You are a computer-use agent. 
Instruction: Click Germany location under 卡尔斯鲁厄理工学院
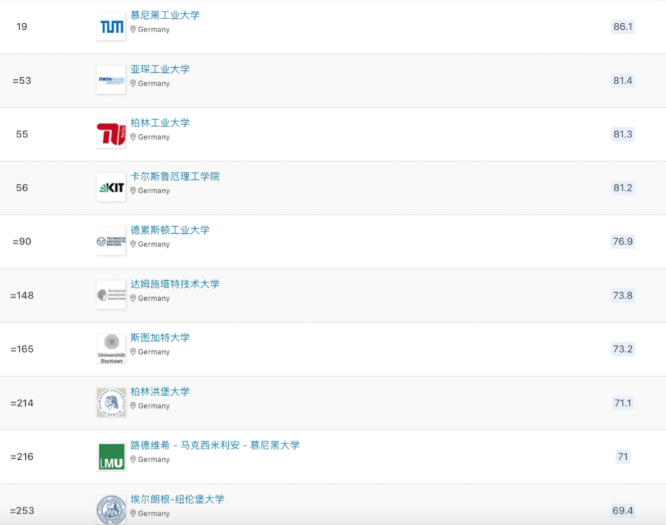(x=150, y=190)
